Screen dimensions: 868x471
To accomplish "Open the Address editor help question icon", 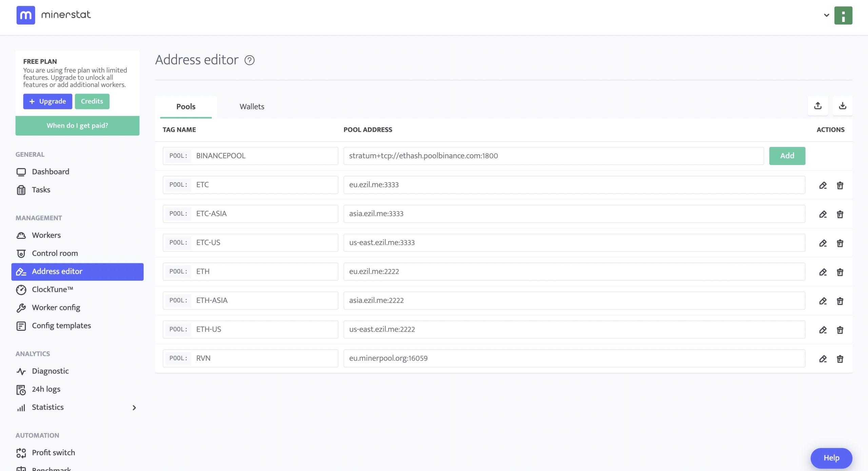I will pos(250,60).
